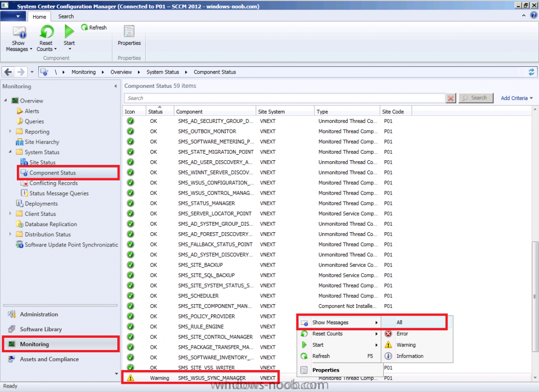Viewport: 539px width, 392px height.
Task: Choose Warning in Show Messages submenu
Action: click(406, 345)
